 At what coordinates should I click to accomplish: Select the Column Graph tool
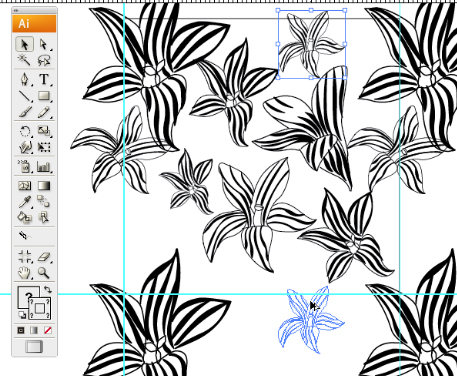pyautogui.click(x=44, y=166)
